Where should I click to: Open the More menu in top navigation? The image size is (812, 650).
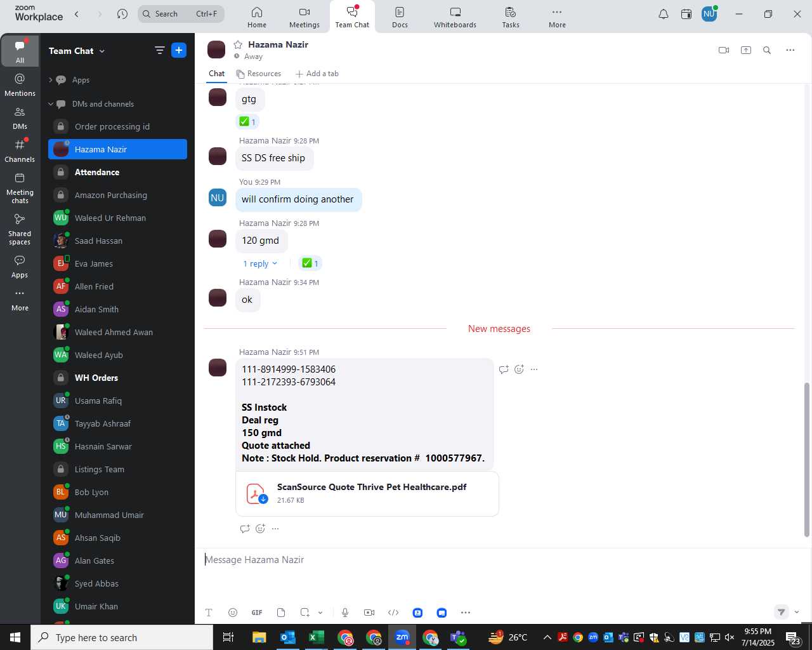[557, 17]
